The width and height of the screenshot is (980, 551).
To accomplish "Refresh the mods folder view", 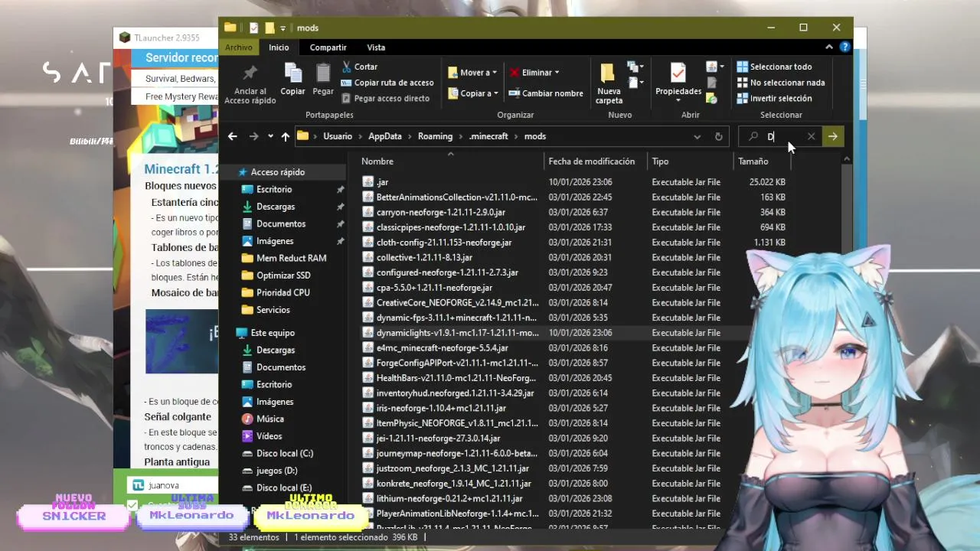I will (x=718, y=136).
